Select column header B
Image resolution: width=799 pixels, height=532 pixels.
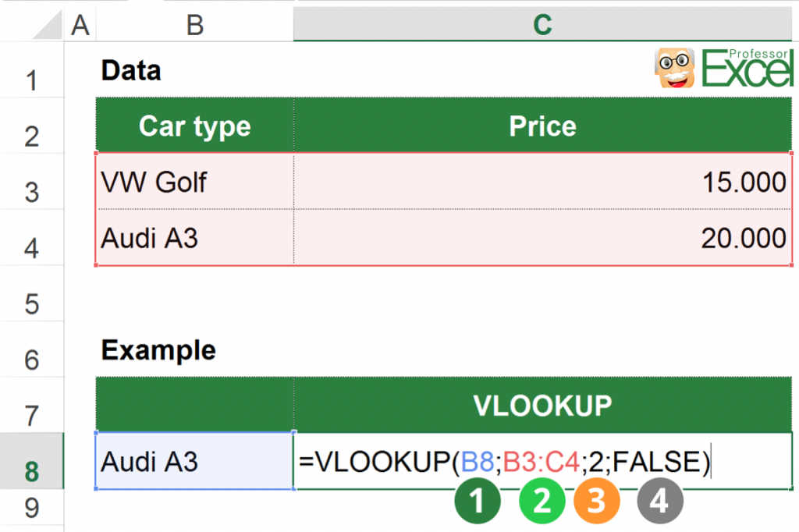click(x=194, y=23)
